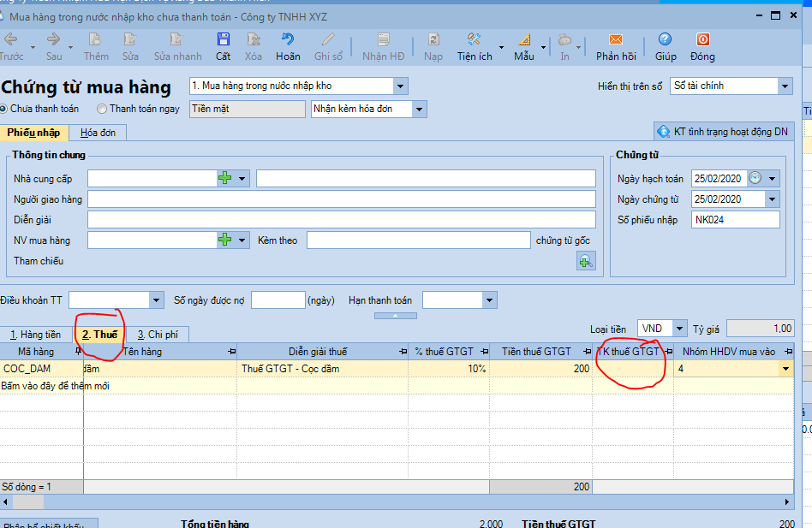Screen dimensions: 812x528
Task: Click the Đóng close icon in toolbar
Action: click(702, 40)
